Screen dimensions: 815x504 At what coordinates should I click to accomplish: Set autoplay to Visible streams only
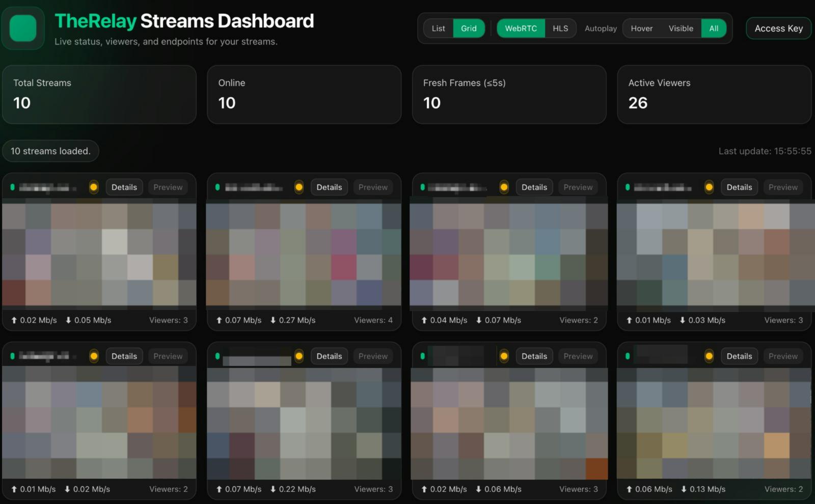[x=681, y=29]
